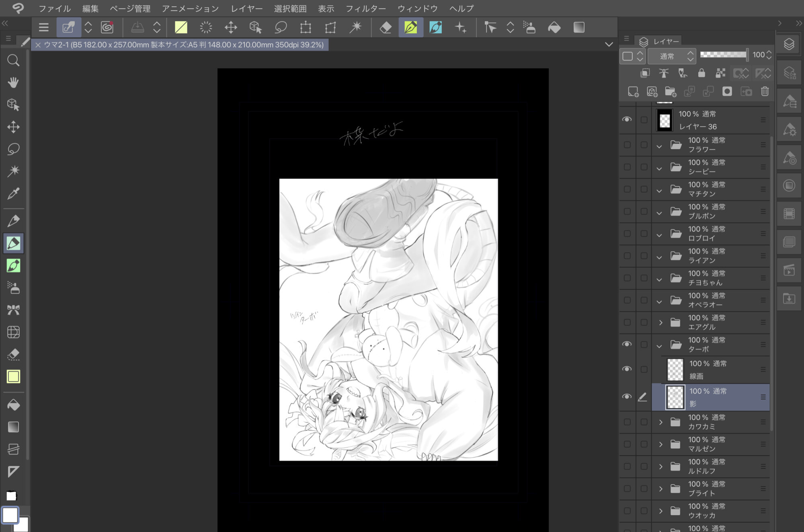Select the Gradient tool in left toolbar
Viewport: 804px width, 532px height.
(13, 427)
